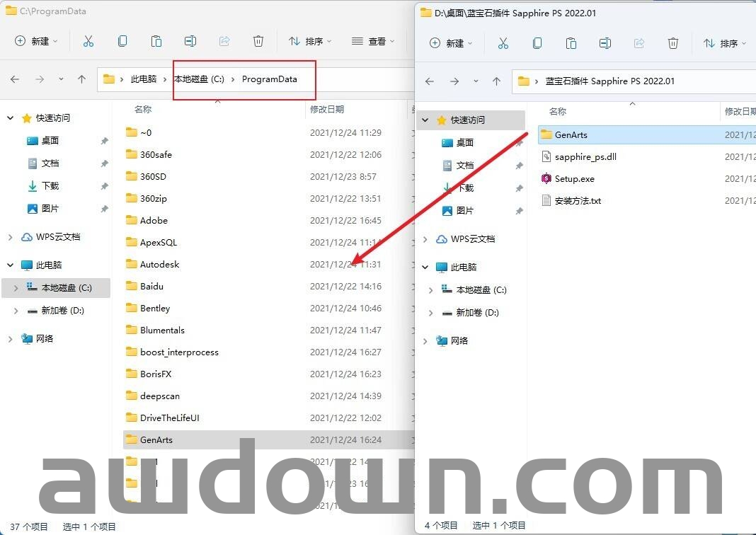Open the 排序 sort dropdown in left window
Image resolution: width=756 pixels, height=535 pixels.
310,41
